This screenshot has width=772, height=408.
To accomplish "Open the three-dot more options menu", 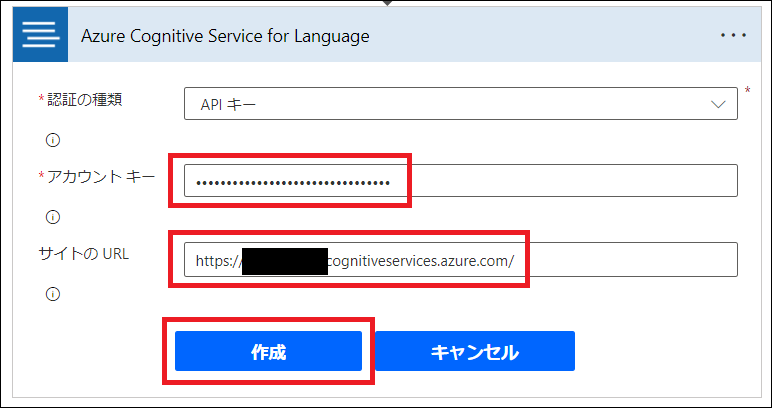I will tap(733, 35).
